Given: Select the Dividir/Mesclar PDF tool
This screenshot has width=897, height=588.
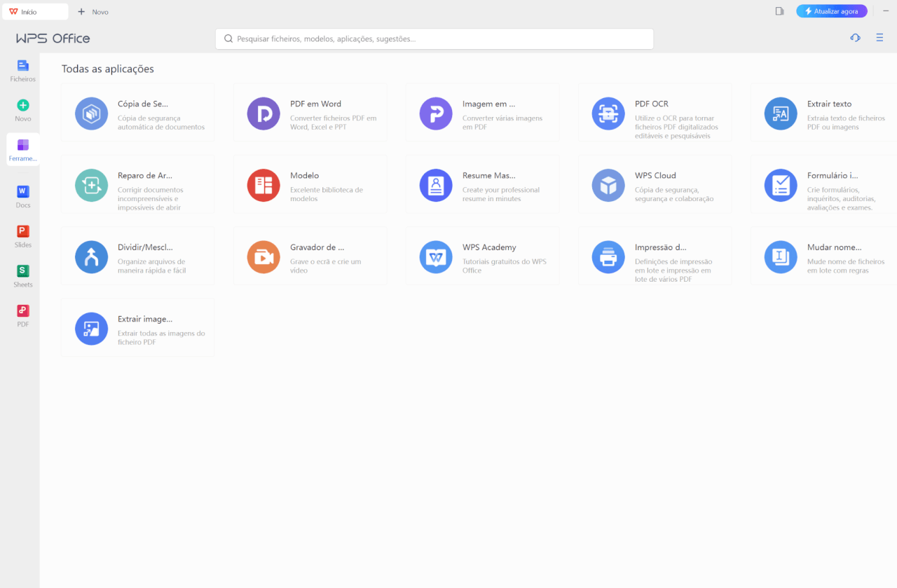Looking at the screenshot, I should (137, 255).
